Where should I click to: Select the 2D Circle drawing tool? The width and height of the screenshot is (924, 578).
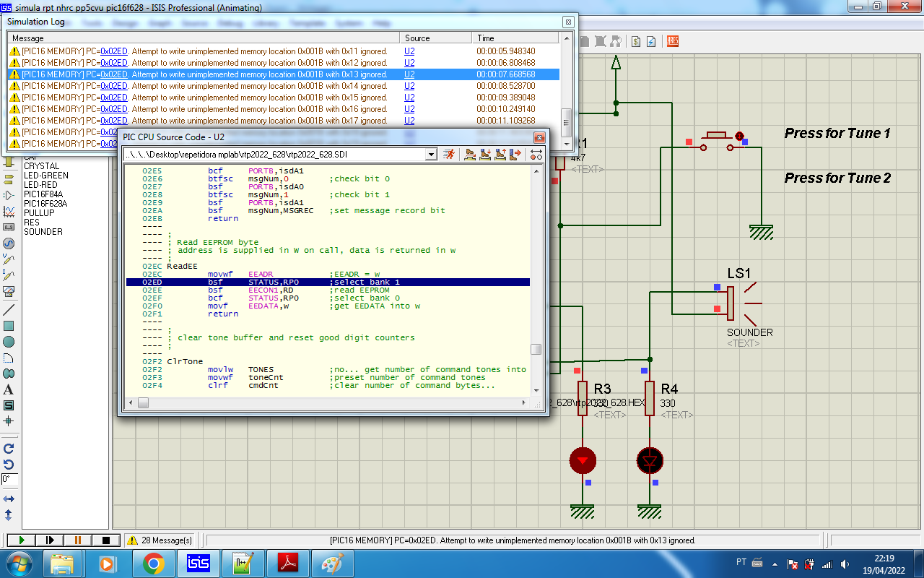tap(9, 342)
